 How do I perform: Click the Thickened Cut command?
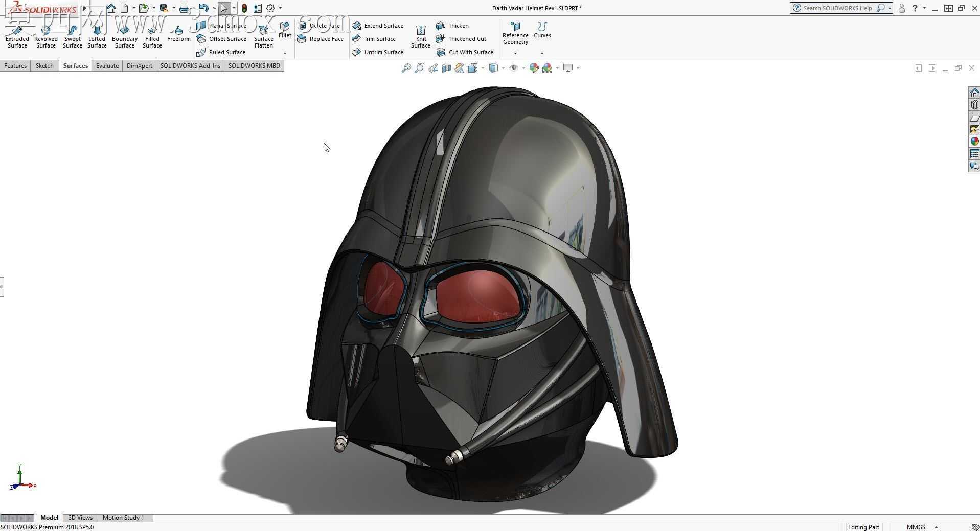pyautogui.click(x=461, y=39)
